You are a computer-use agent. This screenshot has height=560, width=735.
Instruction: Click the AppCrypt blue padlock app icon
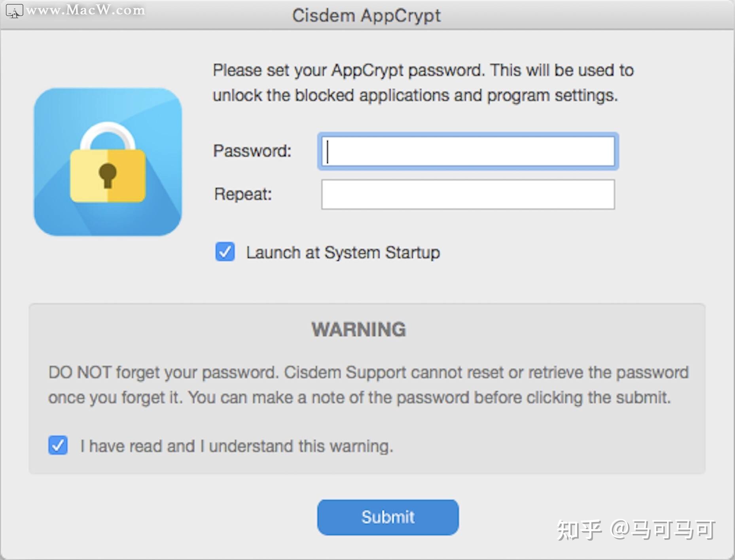[x=108, y=162]
